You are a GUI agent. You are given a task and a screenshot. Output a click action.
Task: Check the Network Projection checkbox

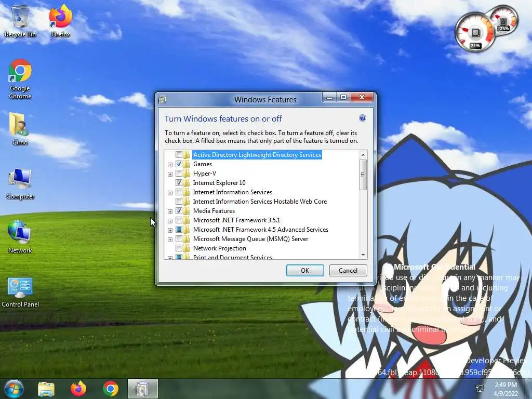tap(179, 248)
